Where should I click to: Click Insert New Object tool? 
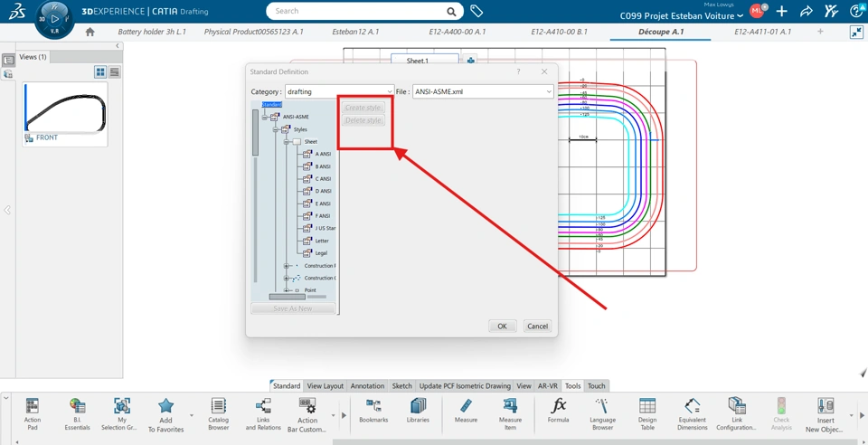tap(826, 414)
